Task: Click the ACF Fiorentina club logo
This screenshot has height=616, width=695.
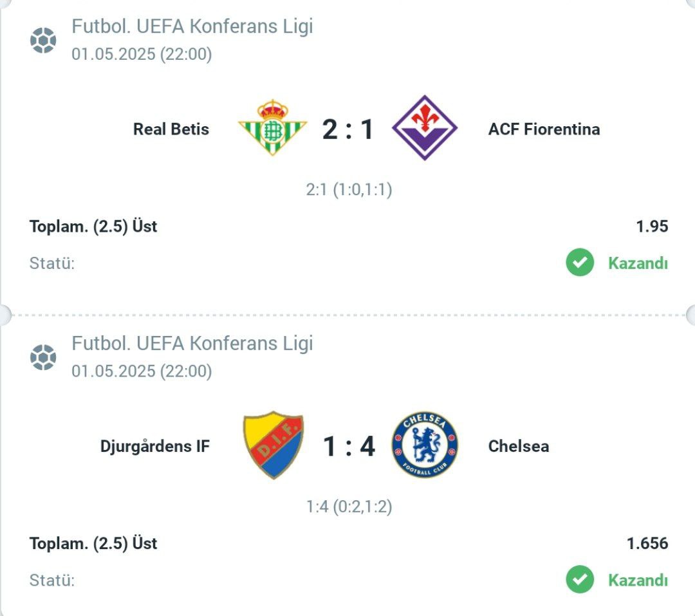Action: pyautogui.click(x=425, y=127)
